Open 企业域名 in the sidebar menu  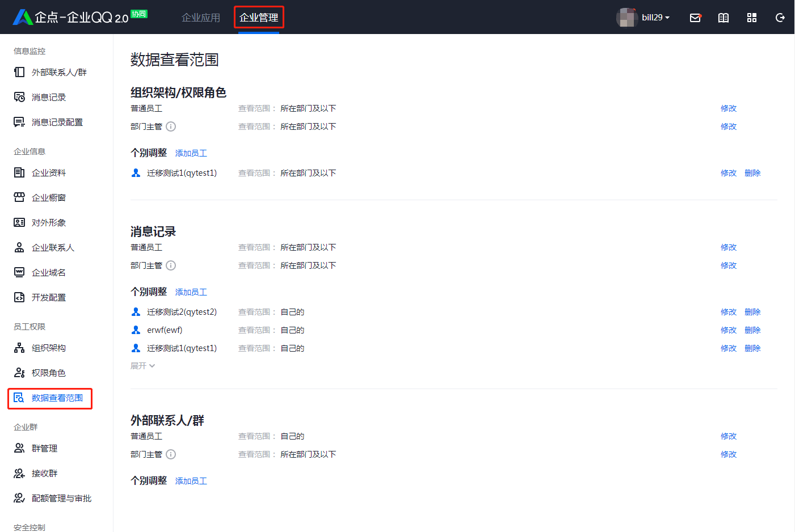pos(49,272)
